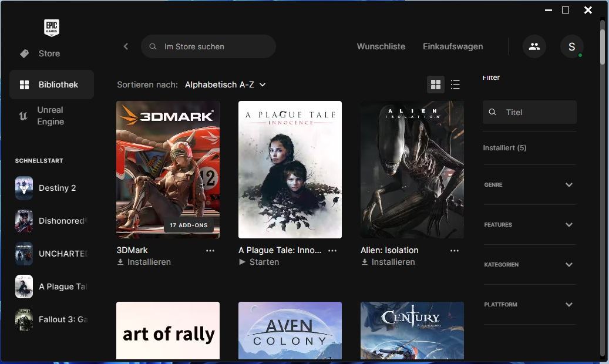
Task: Maximize the Epic Games Launcher window
Action: (566, 10)
